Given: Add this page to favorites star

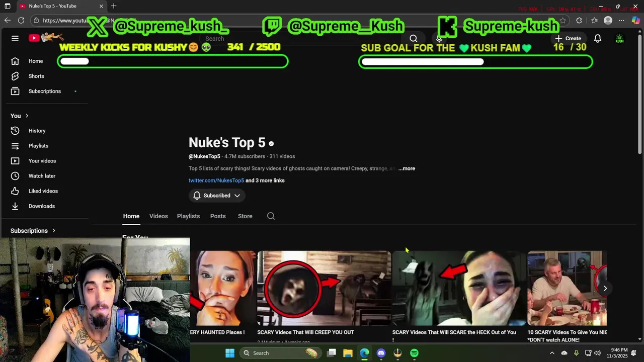Looking at the screenshot, I should click(562, 20).
